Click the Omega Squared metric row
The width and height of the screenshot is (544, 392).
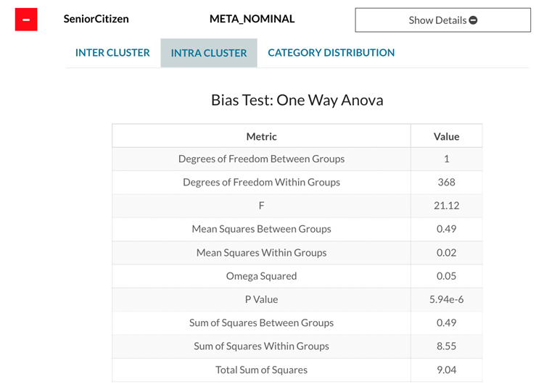point(261,276)
